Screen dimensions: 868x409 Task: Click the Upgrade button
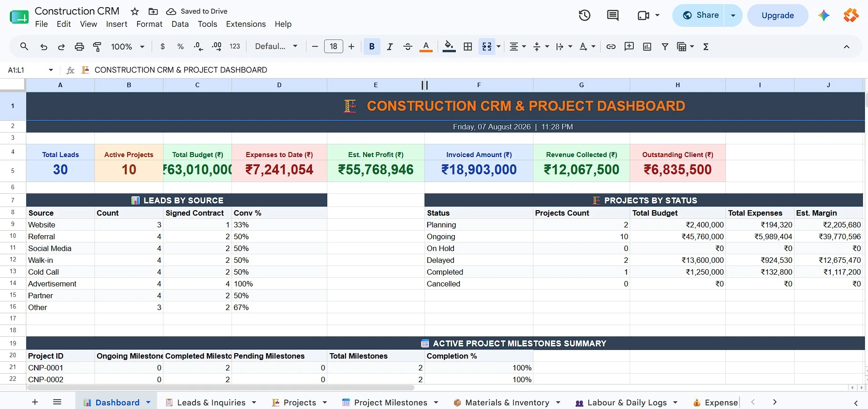click(778, 15)
